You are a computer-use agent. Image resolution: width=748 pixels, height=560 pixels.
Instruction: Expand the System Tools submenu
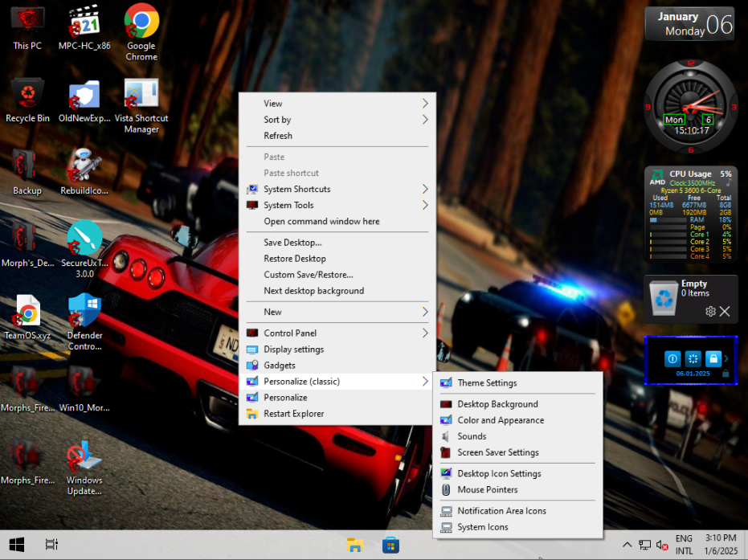pos(337,206)
